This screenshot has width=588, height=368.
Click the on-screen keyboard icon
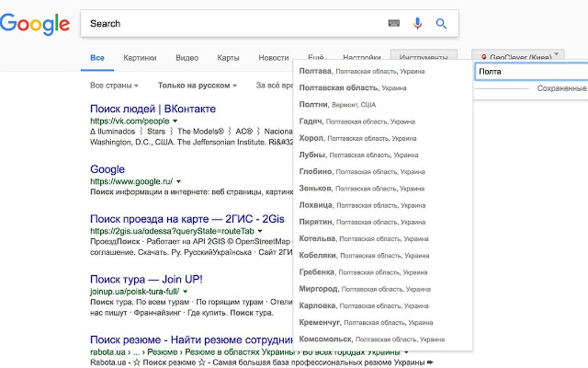(x=394, y=24)
